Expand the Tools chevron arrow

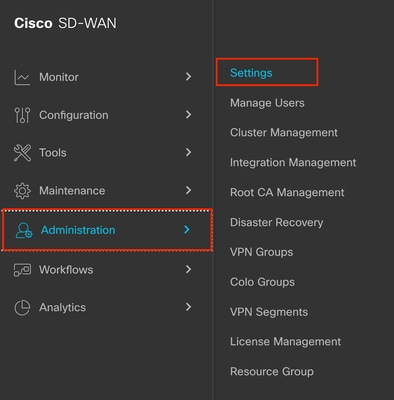coord(188,152)
